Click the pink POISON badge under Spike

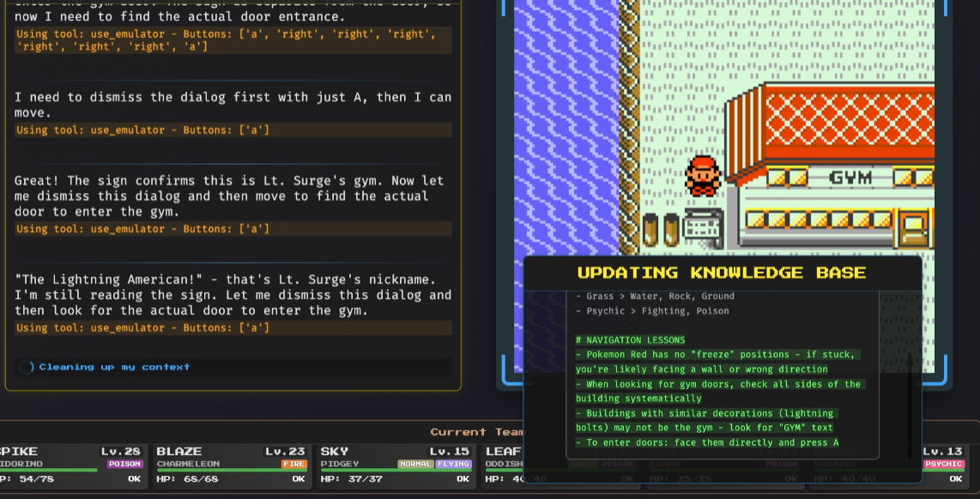coord(124,464)
